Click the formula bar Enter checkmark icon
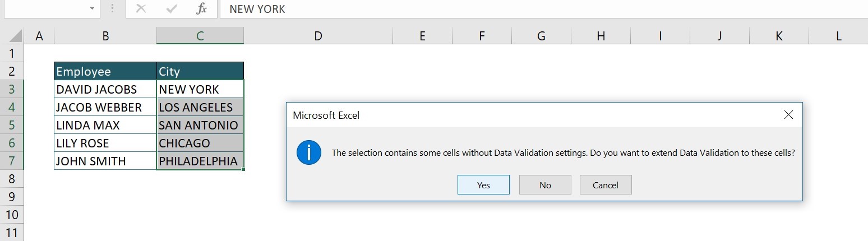 click(172, 9)
